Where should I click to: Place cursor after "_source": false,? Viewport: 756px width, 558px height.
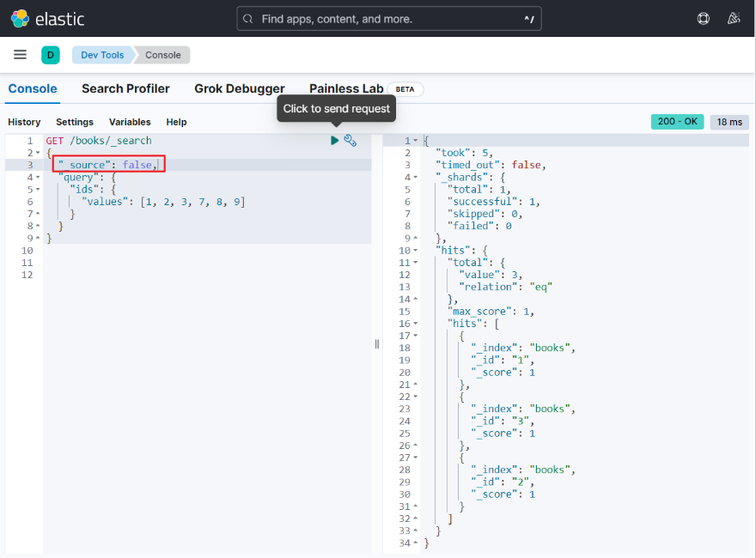tap(158, 165)
